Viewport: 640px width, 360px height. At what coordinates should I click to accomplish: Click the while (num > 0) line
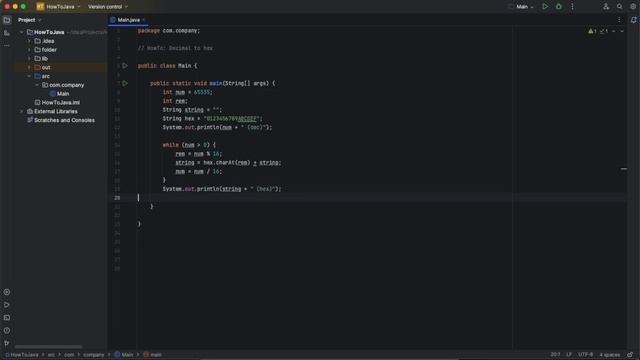pos(189,145)
